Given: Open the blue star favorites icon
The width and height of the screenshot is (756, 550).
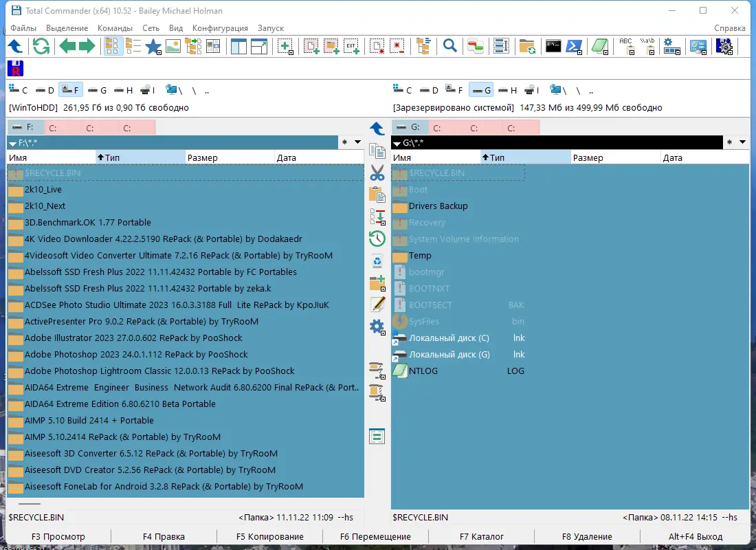Looking at the screenshot, I should click(x=153, y=47).
